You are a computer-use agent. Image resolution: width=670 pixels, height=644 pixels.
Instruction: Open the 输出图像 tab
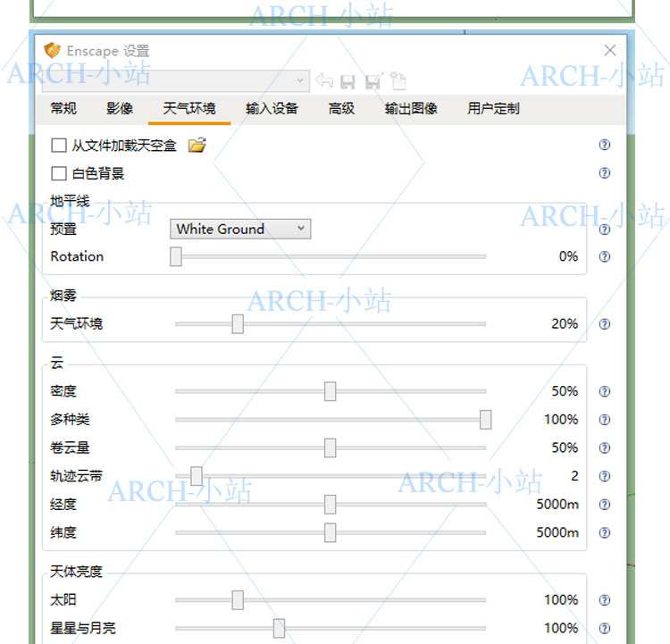coord(411,109)
